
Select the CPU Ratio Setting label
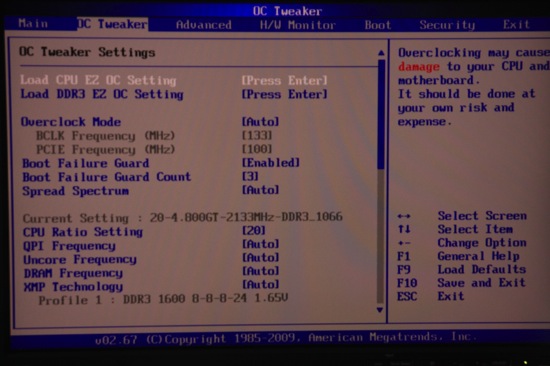[x=83, y=232]
